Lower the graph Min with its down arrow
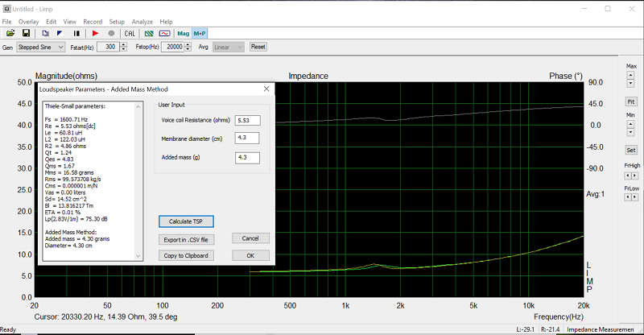Viewport: 644px width, 335px height. tap(630, 132)
